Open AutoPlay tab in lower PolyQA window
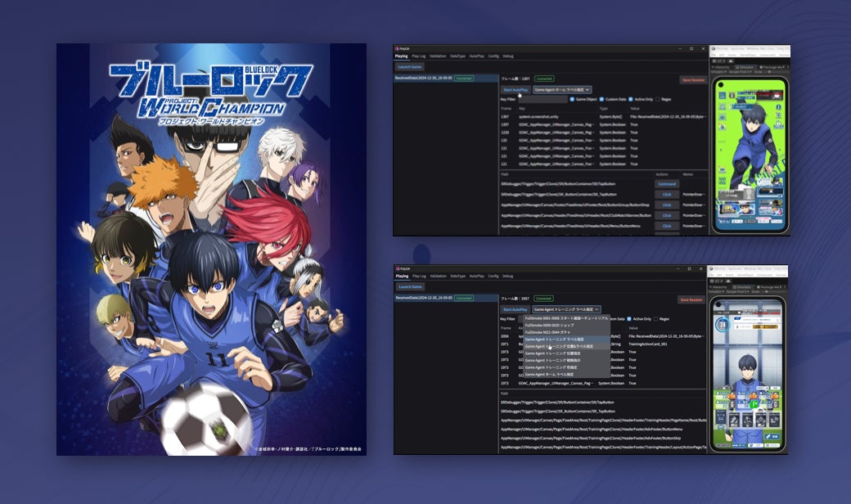 point(476,276)
